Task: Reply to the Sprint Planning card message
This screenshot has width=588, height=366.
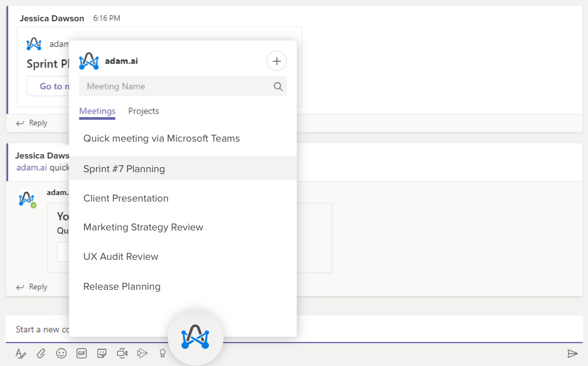Action: coord(32,123)
